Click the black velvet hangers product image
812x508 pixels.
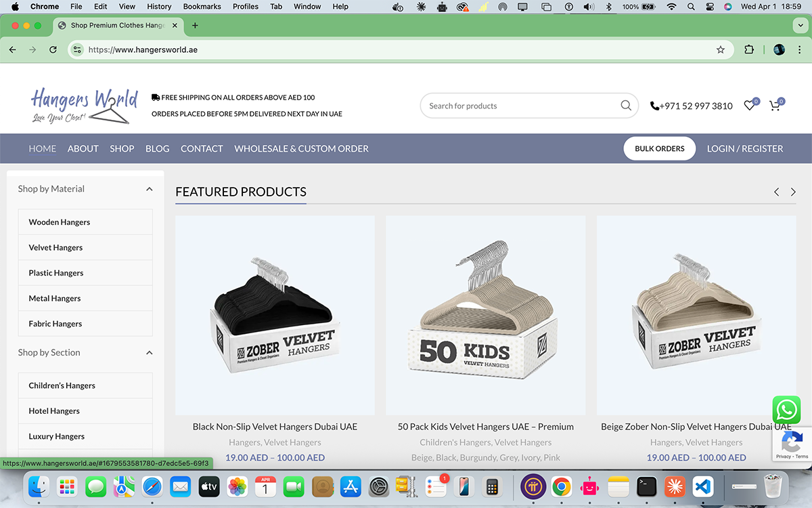click(x=275, y=314)
